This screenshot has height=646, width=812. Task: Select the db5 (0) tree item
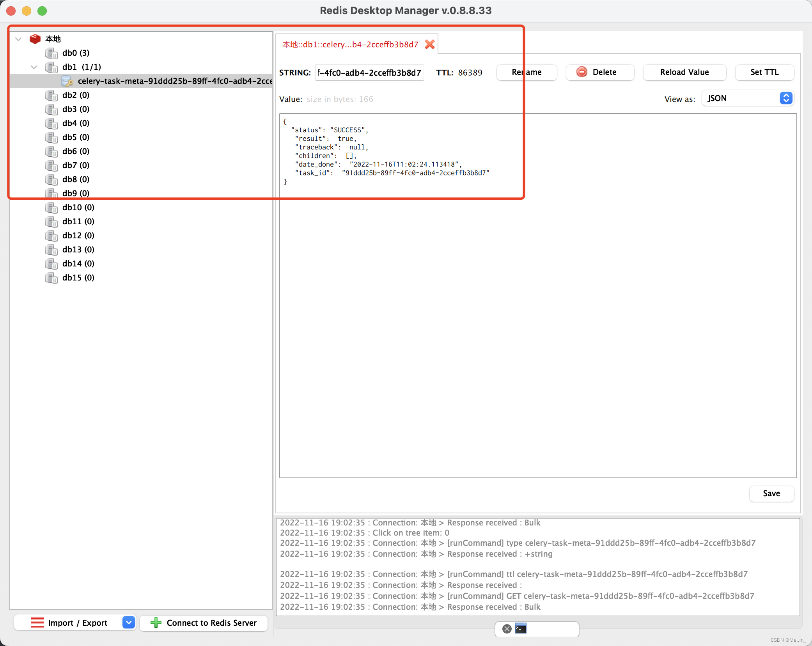(x=76, y=137)
